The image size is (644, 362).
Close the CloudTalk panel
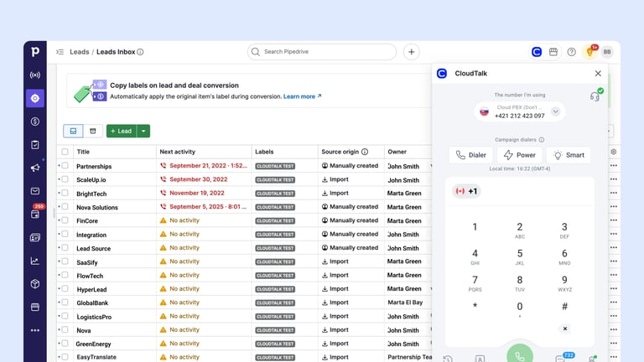click(x=598, y=74)
